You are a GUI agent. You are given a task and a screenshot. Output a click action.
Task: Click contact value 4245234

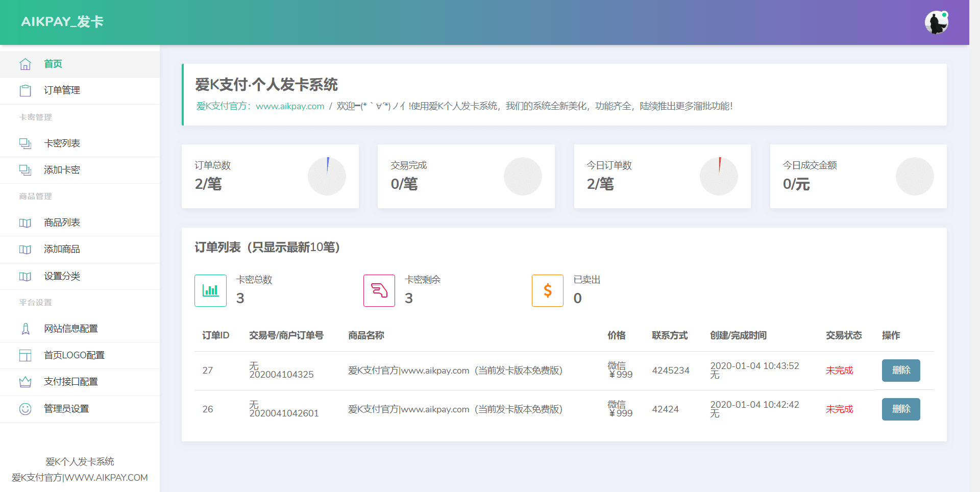click(x=671, y=371)
